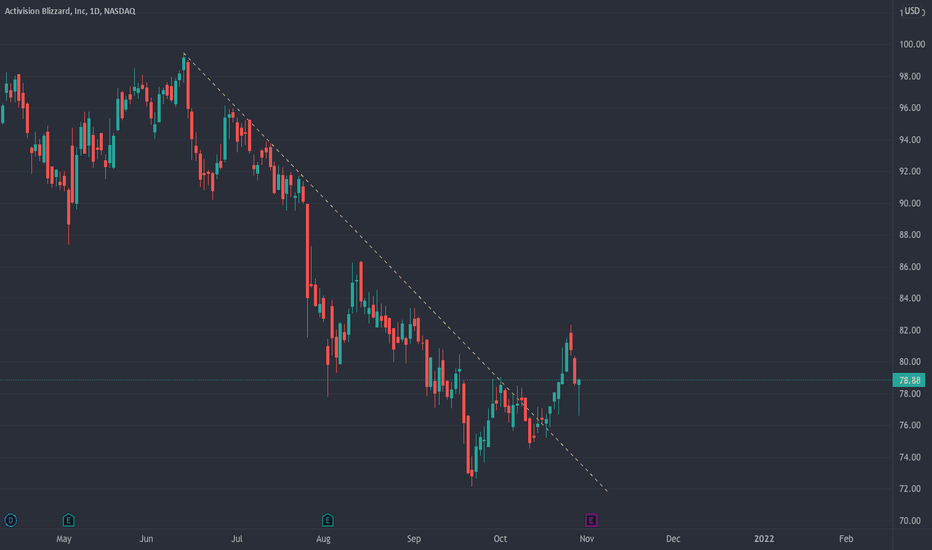Screen dimensions: 932x550
Task: Click the Feb label on time axis
Action: click(846, 539)
